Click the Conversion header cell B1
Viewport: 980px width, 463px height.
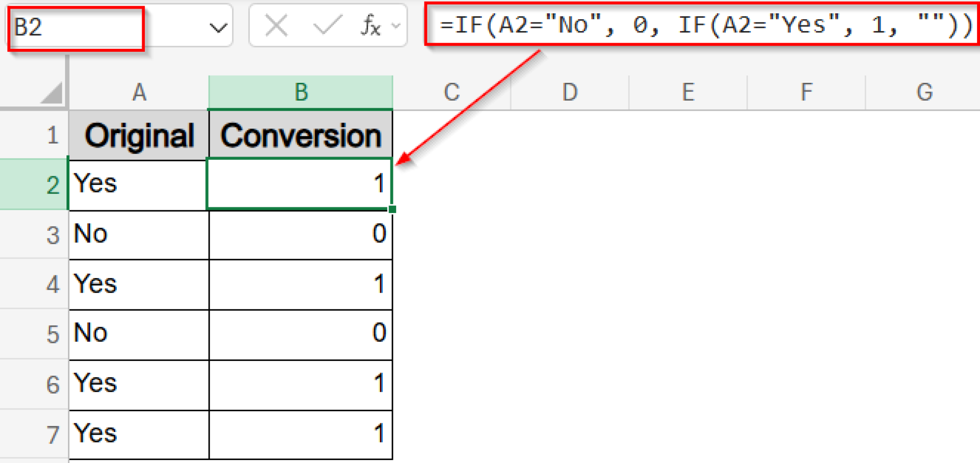(301, 136)
